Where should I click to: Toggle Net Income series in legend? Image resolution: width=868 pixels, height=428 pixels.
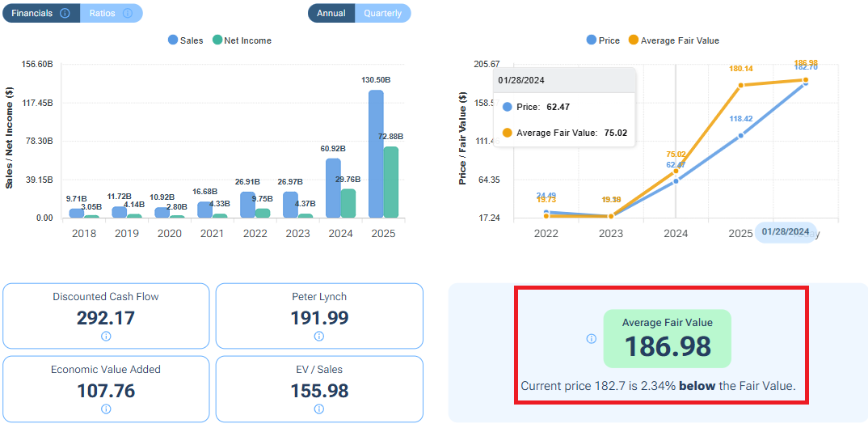[x=242, y=40]
